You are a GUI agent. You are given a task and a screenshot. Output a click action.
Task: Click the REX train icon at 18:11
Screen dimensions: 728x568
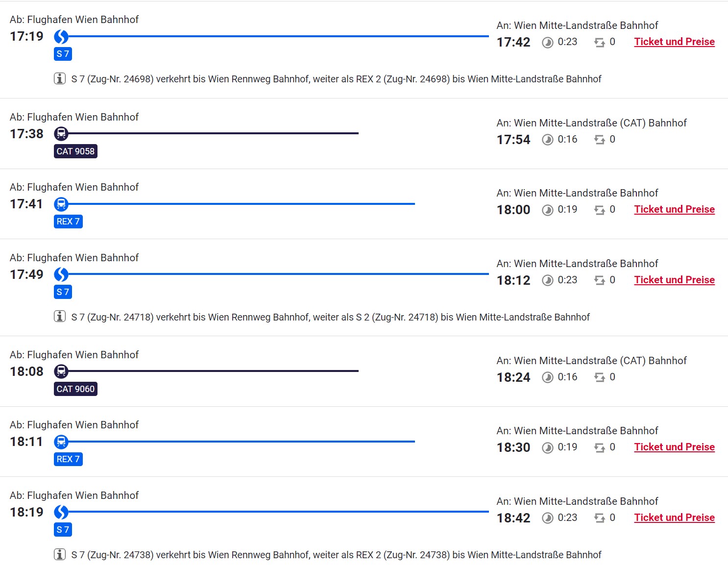tap(61, 442)
